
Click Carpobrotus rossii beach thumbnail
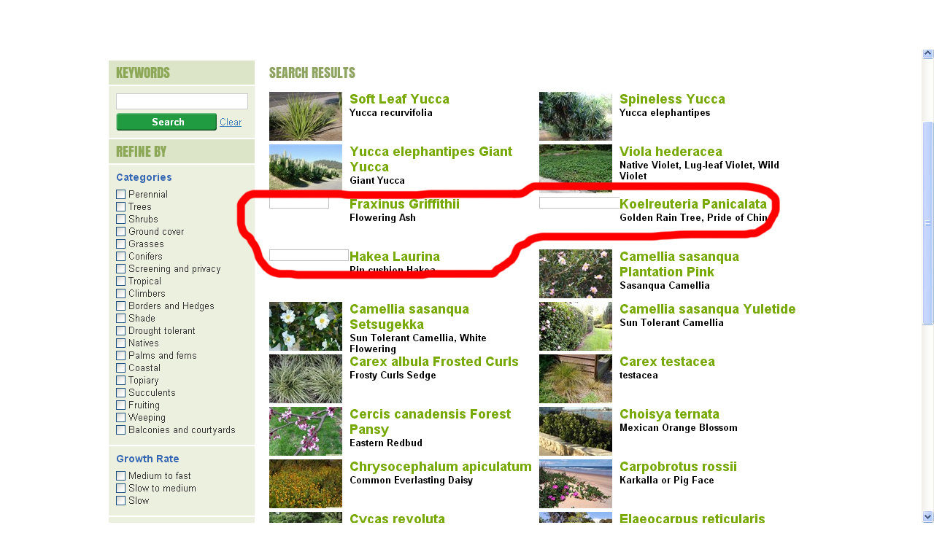[576, 483]
